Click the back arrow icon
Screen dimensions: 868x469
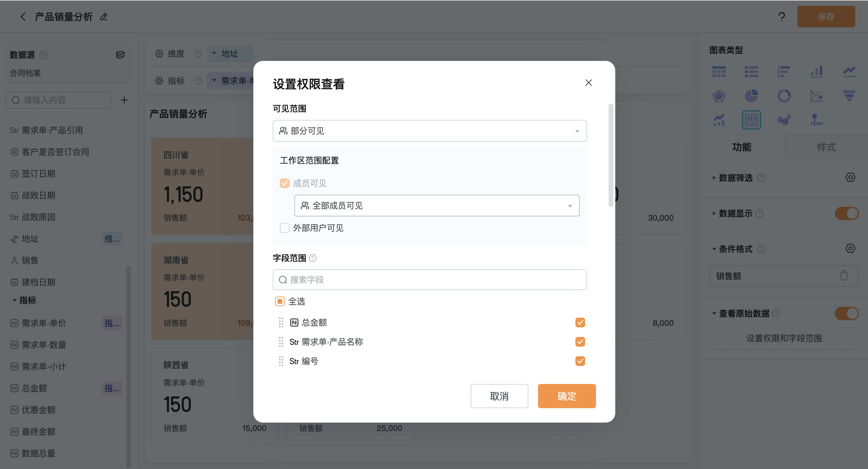tap(23, 17)
